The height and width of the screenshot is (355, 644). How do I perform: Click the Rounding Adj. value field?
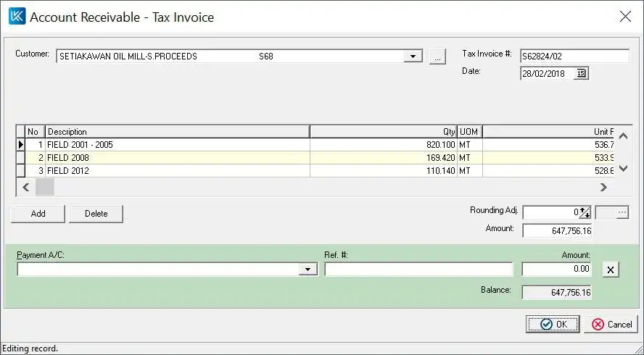click(550, 212)
